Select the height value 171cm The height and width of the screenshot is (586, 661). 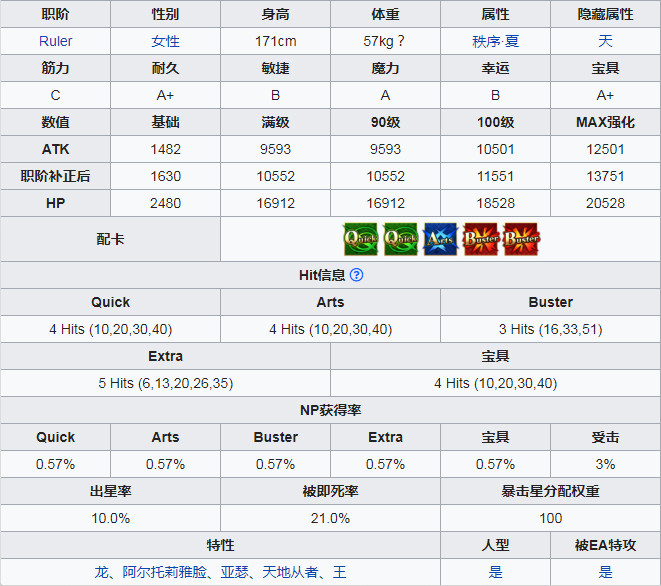(x=275, y=41)
